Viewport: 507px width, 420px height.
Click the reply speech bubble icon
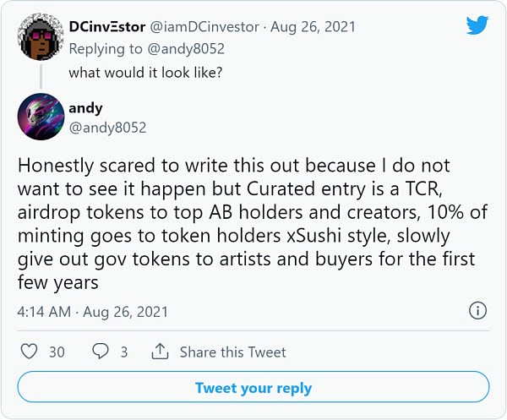pyautogui.click(x=101, y=352)
